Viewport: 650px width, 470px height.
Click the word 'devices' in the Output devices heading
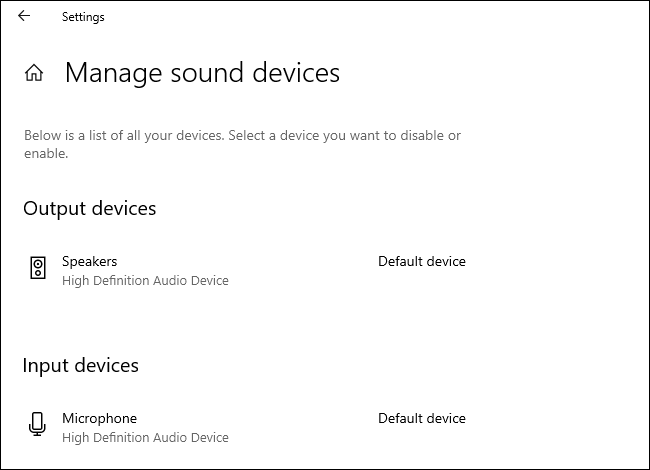coord(124,208)
